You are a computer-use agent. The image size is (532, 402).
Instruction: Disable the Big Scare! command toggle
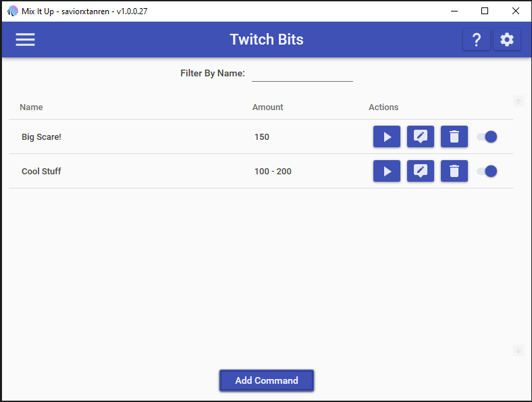pyautogui.click(x=487, y=136)
